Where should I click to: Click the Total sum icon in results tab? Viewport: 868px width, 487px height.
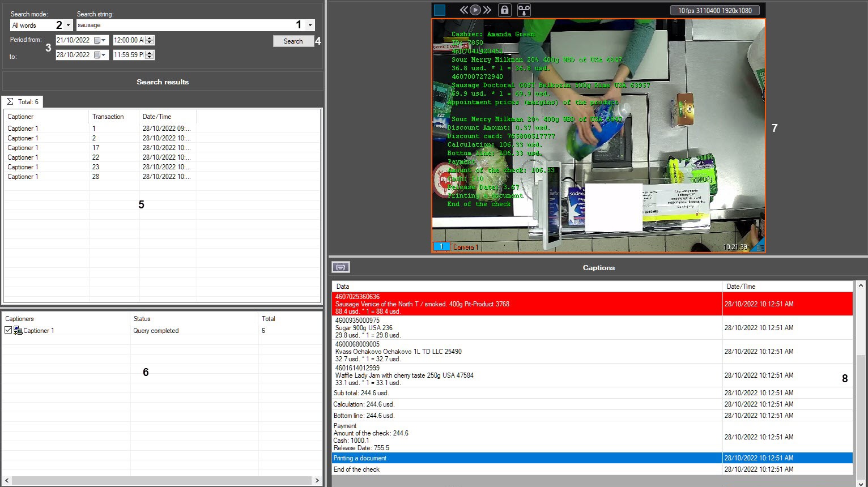[x=10, y=102]
